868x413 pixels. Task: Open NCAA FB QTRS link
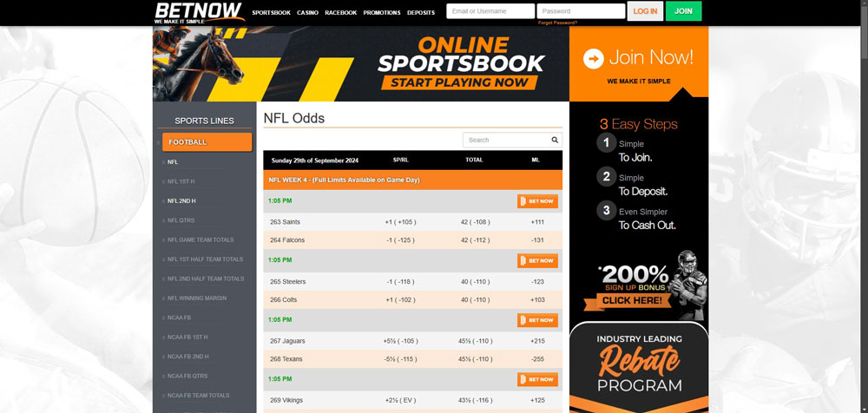point(187,376)
